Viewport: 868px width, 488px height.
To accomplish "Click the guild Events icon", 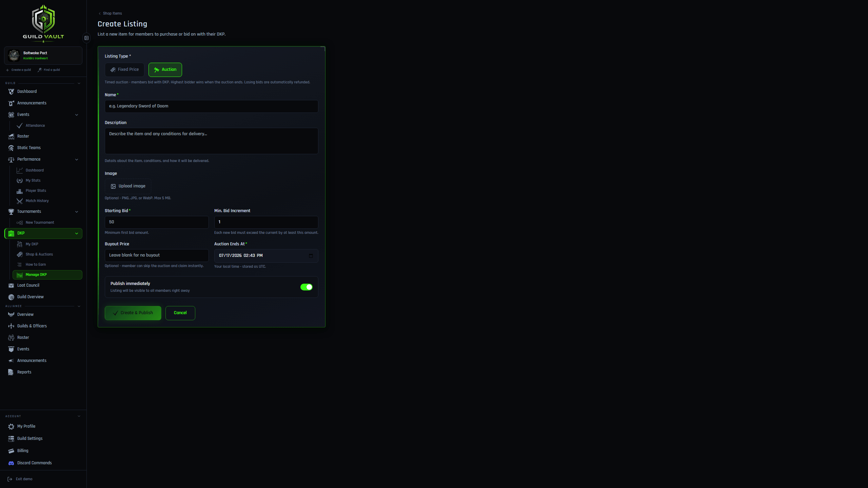I will (11, 115).
